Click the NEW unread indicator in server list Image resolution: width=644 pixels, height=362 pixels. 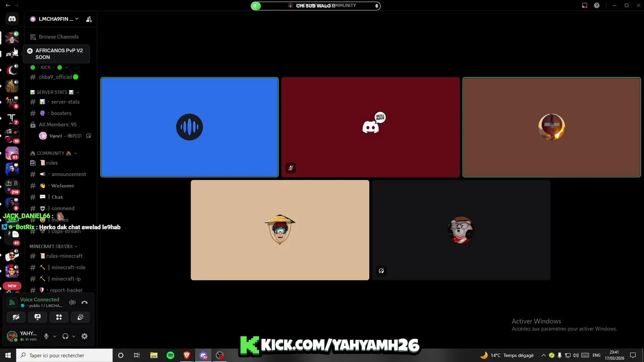[x=12, y=286]
